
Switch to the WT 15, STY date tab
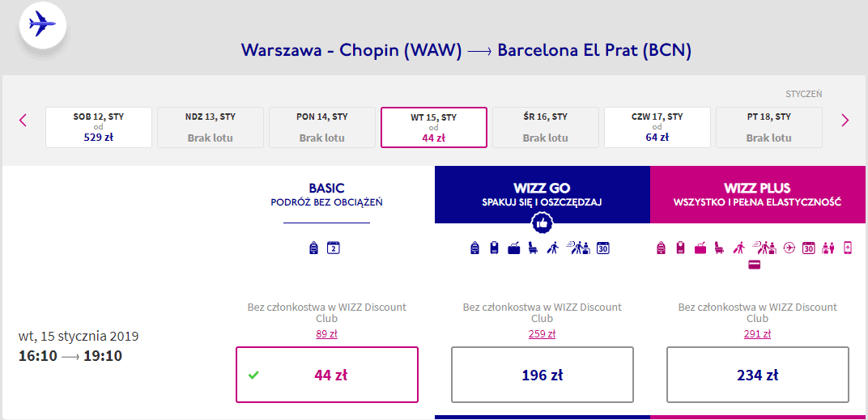[434, 127]
